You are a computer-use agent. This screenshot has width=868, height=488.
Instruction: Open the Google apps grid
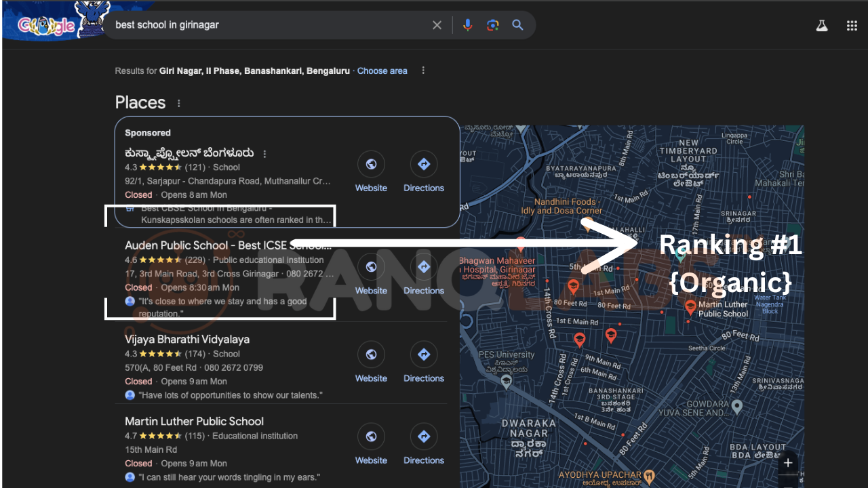852,26
